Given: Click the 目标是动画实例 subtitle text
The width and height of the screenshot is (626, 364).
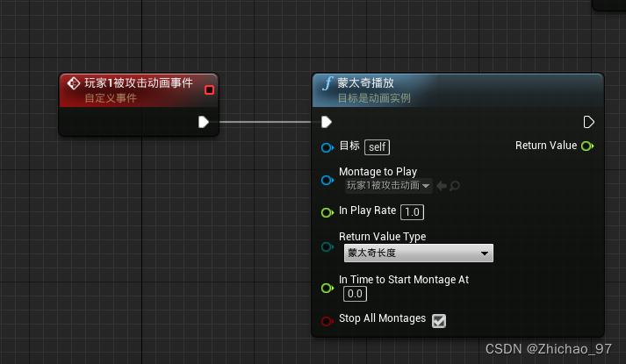Looking at the screenshot, I should click(x=374, y=98).
